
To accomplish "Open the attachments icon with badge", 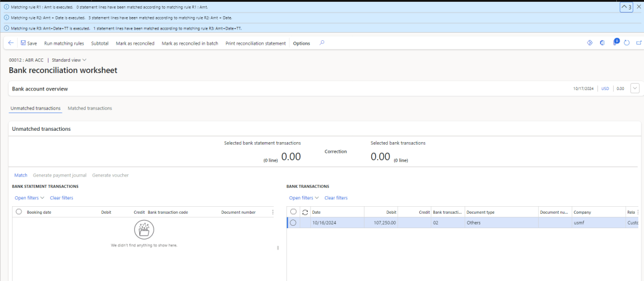I will (x=616, y=43).
